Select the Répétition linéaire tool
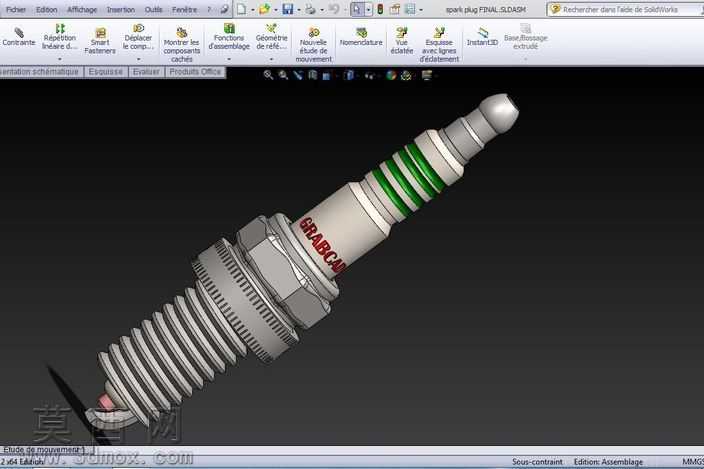704x469 pixels. tap(60, 37)
